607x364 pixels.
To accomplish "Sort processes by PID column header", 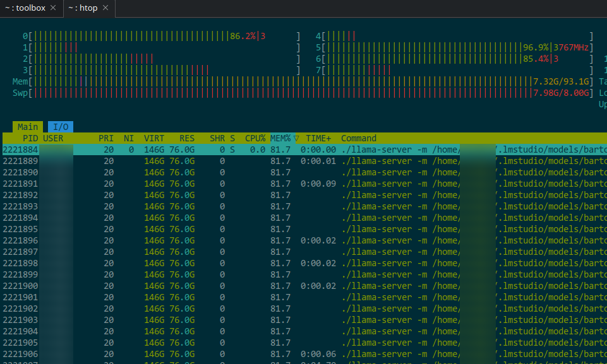I will pyautogui.click(x=30, y=139).
